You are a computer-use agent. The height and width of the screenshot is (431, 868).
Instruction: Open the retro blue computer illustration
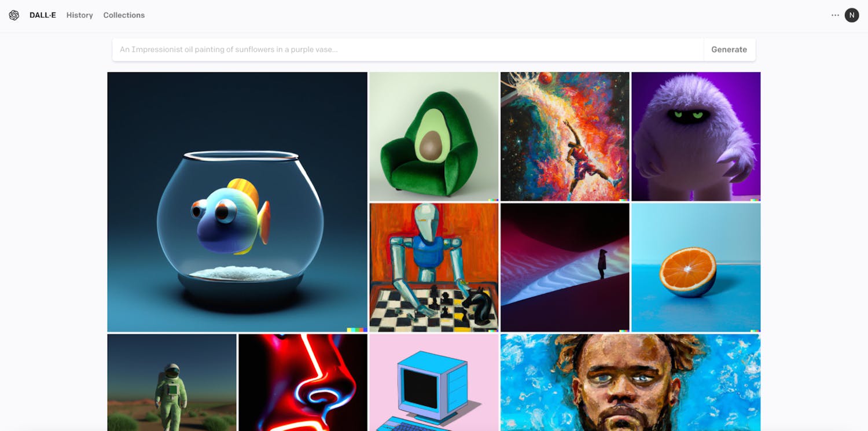click(x=434, y=382)
